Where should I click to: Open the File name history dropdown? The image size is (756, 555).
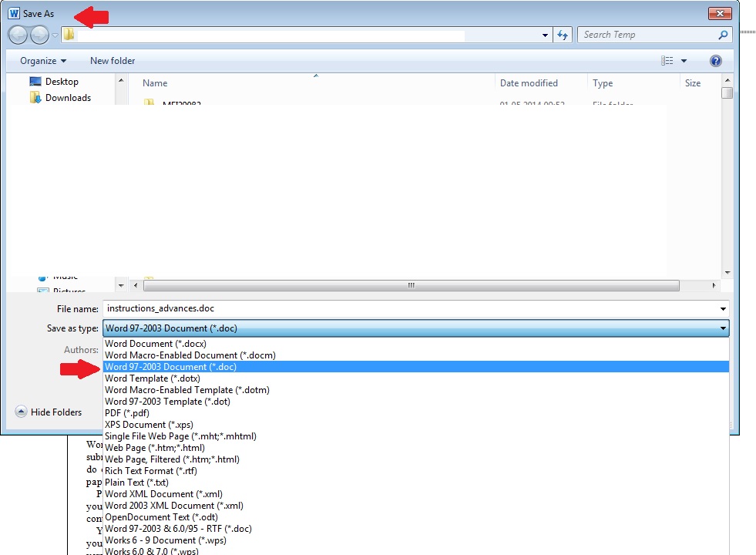[723, 308]
